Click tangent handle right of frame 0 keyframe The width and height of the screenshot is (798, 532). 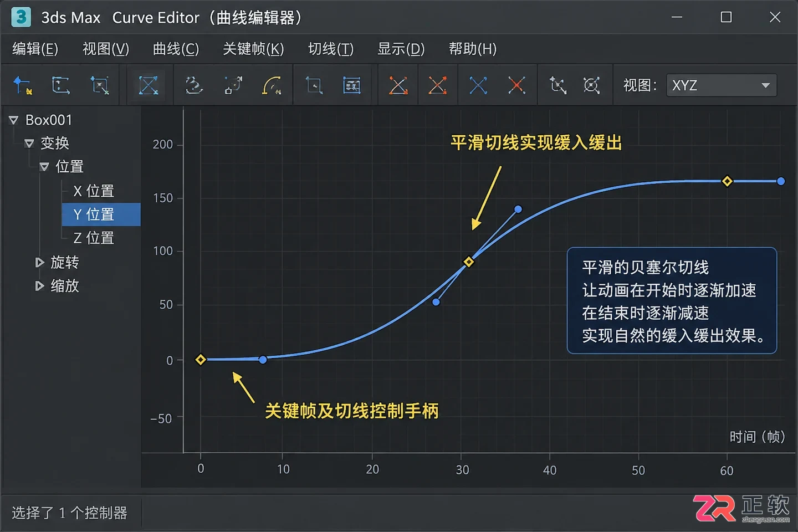coord(263,360)
